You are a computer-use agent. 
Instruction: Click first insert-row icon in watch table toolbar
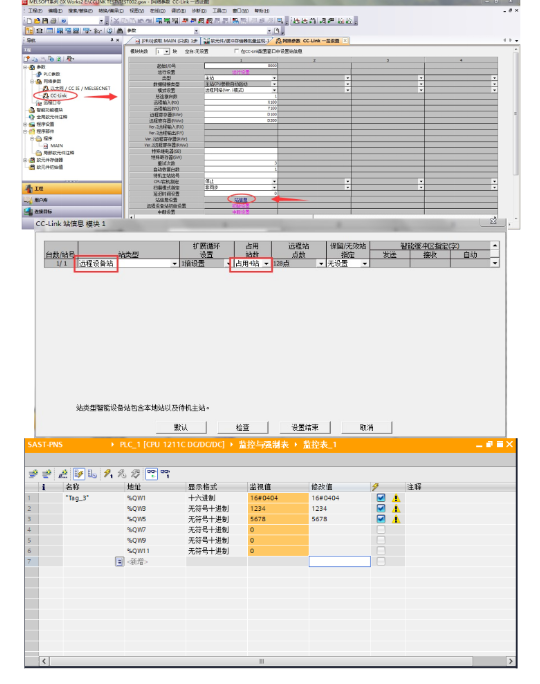pyautogui.click(x=33, y=474)
